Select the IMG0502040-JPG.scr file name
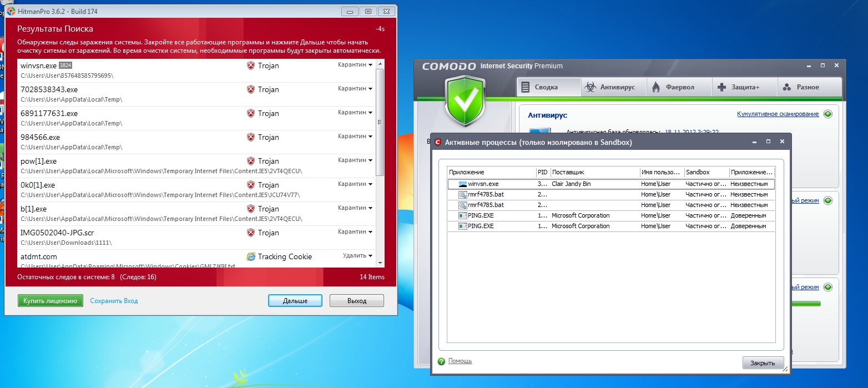The image size is (868, 388). click(x=57, y=233)
